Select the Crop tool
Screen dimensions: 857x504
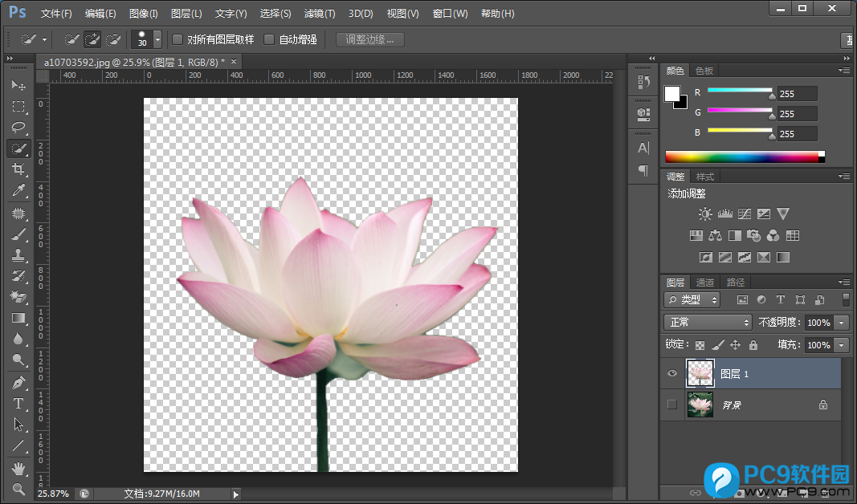(x=18, y=169)
